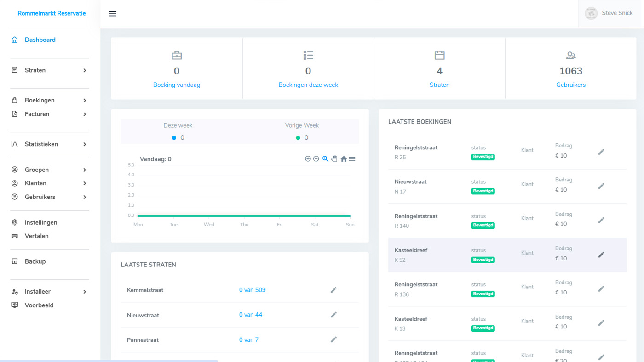This screenshot has width=644, height=362.
Task: Edit the Kasteeldreef K 52 booking
Action: [601, 255]
